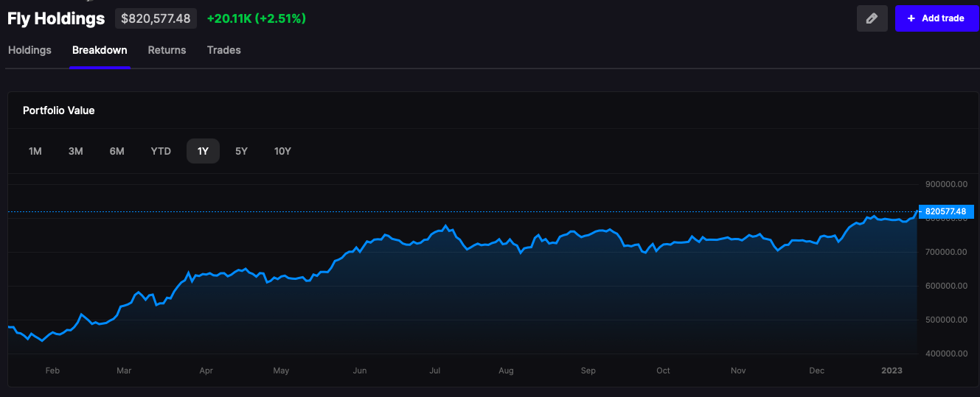Click the Mar label on time axis
This screenshot has width=980, height=397.
click(124, 370)
